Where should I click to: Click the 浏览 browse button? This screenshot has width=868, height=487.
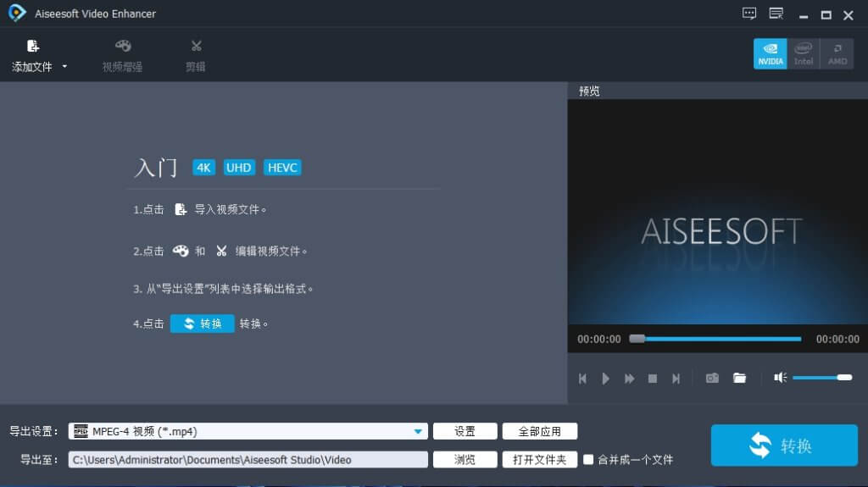pyautogui.click(x=465, y=460)
